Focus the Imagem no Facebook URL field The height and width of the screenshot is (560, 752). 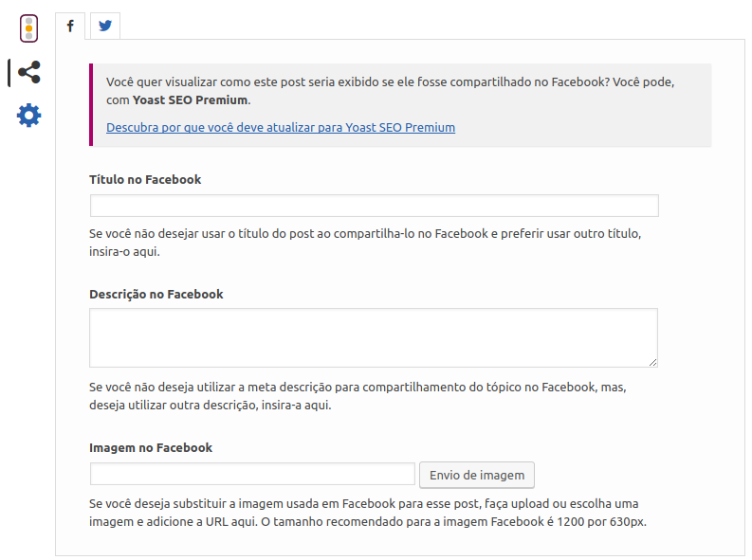point(252,474)
